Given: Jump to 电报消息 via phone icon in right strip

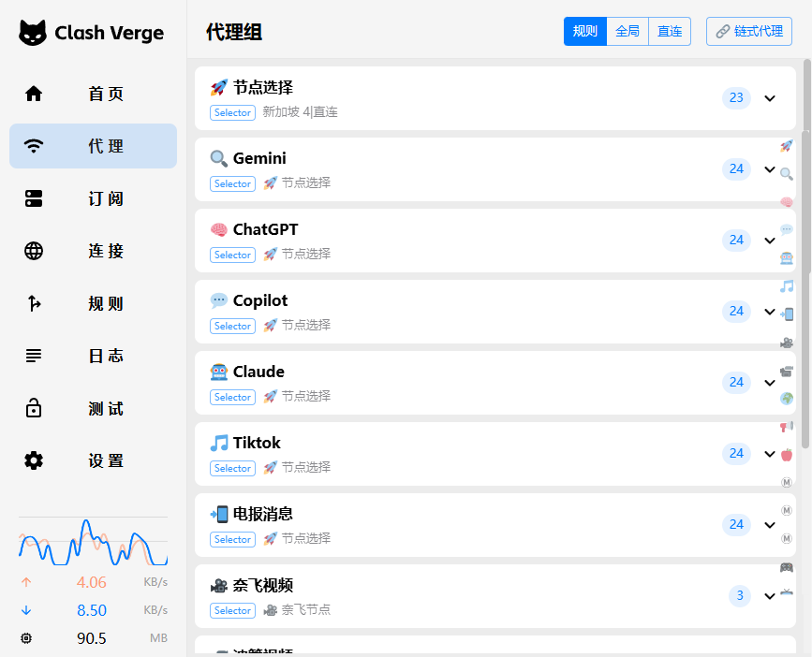Looking at the screenshot, I should tap(787, 314).
